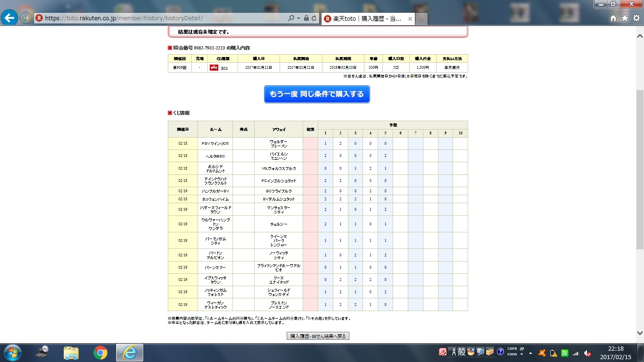The height and width of the screenshot is (362, 644).
Task: Click the ハンブルガーSV home team cell
Action: pyautogui.click(x=215, y=191)
